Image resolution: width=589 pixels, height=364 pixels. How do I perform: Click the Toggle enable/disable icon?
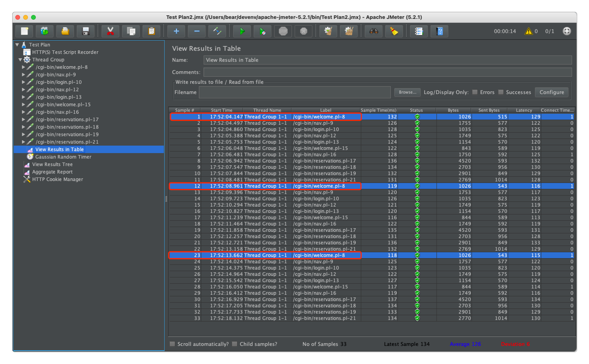click(x=217, y=31)
